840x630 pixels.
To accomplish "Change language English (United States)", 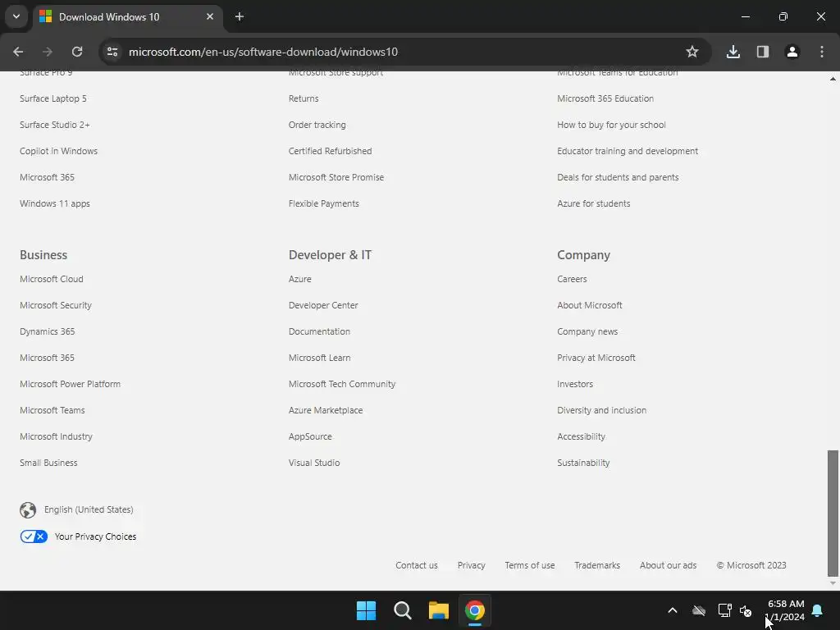I will pos(89,509).
